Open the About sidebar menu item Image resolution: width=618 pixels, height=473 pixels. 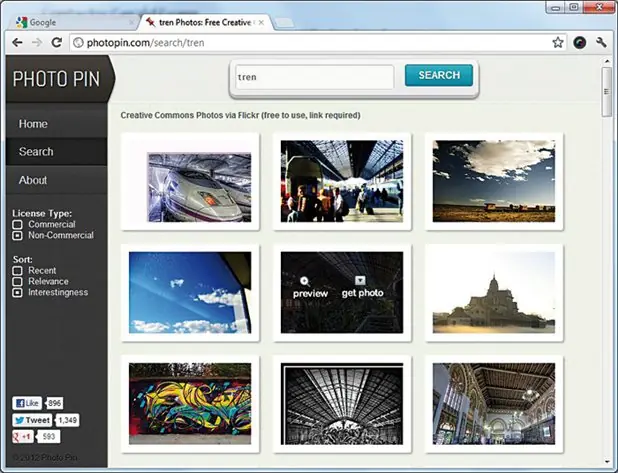coord(56,180)
